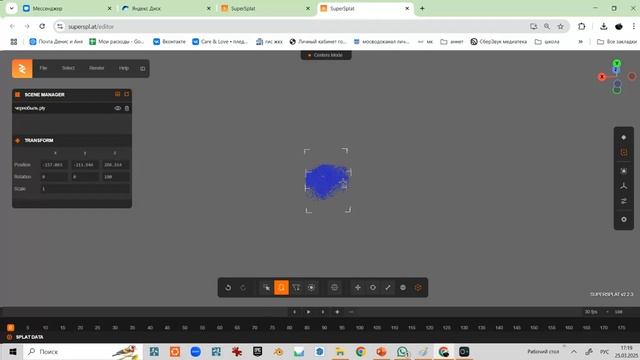Open WhatsApp from the taskbar
640x360 pixels.
pyautogui.click(x=402, y=351)
